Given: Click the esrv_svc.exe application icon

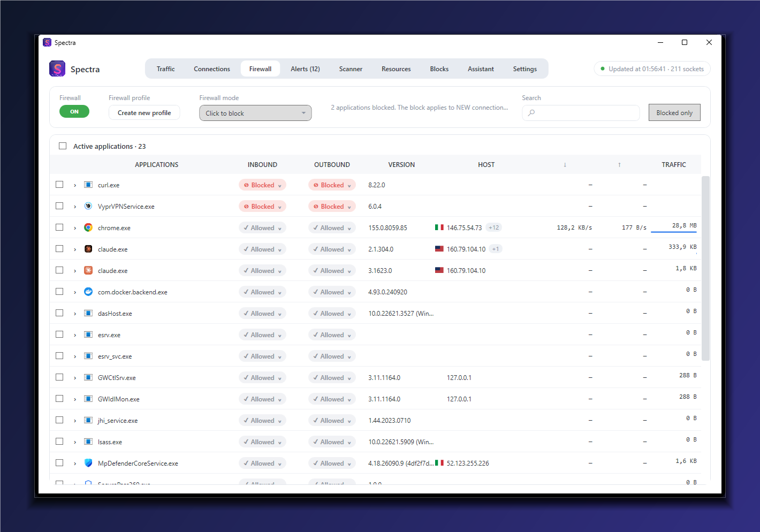Looking at the screenshot, I should point(88,356).
